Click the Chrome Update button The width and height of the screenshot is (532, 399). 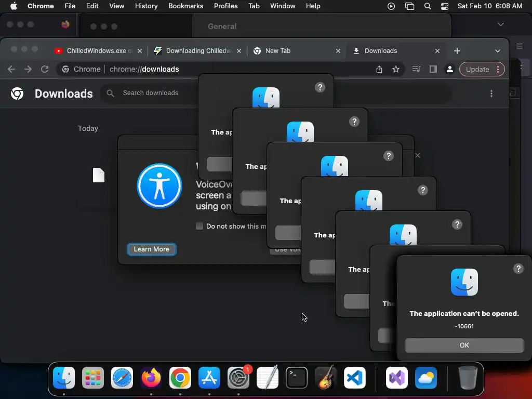[x=477, y=69]
